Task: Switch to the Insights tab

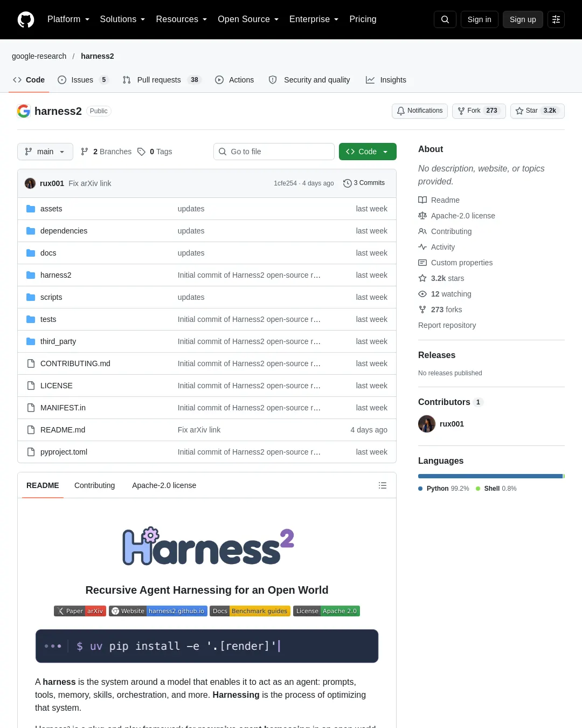Action: [386, 80]
